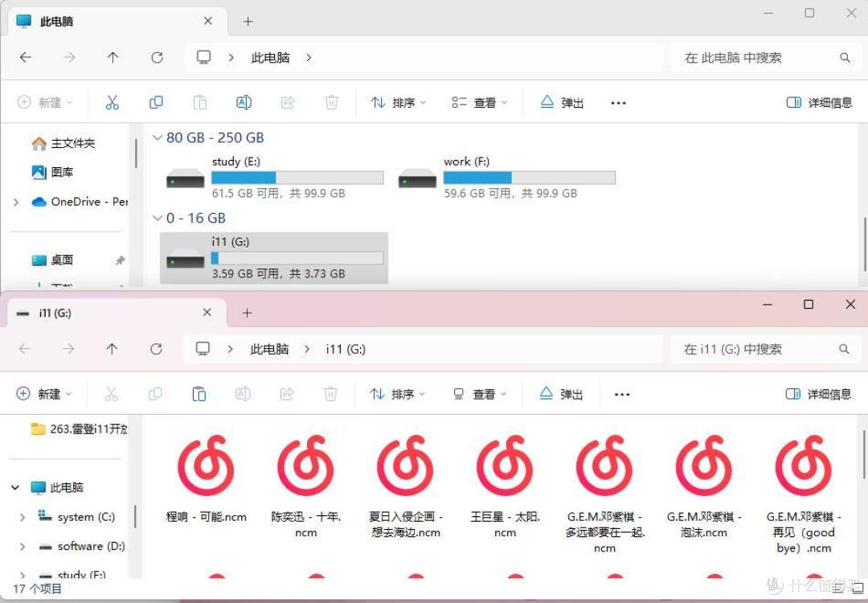868x603 pixels.
Task: Click search magnifier in i11 (G:) window
Action: click(844, 349)
